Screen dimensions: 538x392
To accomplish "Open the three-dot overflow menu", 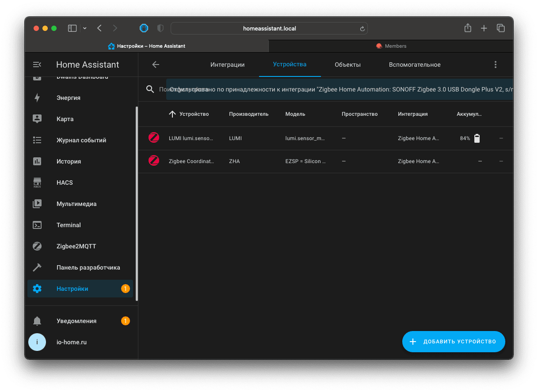I will 496,65.
